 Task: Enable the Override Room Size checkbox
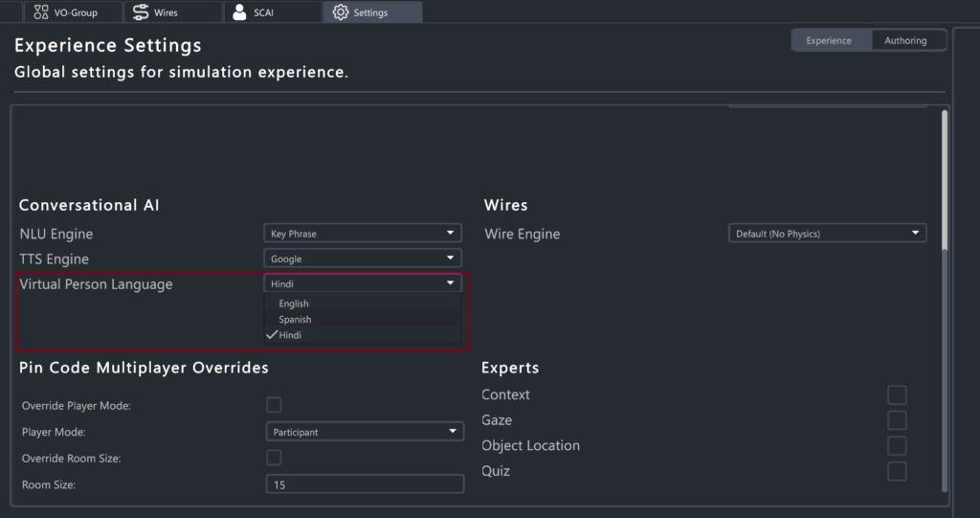point(274,458)
